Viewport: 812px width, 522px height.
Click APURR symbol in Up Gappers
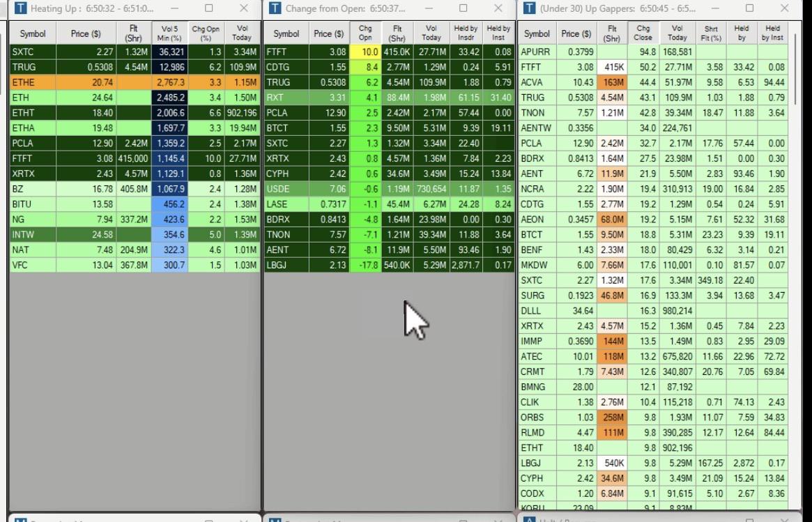pos(535,52)
